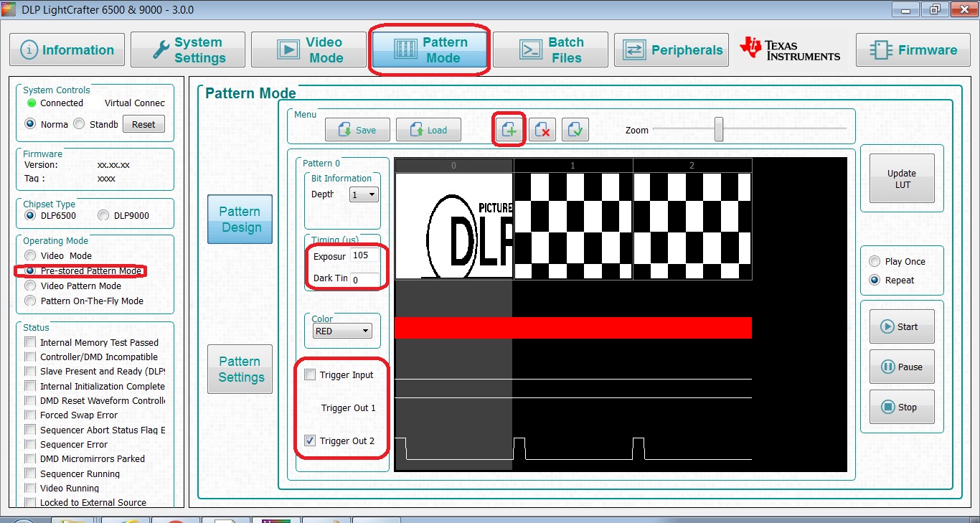Image resolution: width=980 pixels, height=523 pixels.
Task: Open the Batch Files tab
Action: [x=551, y=50]
